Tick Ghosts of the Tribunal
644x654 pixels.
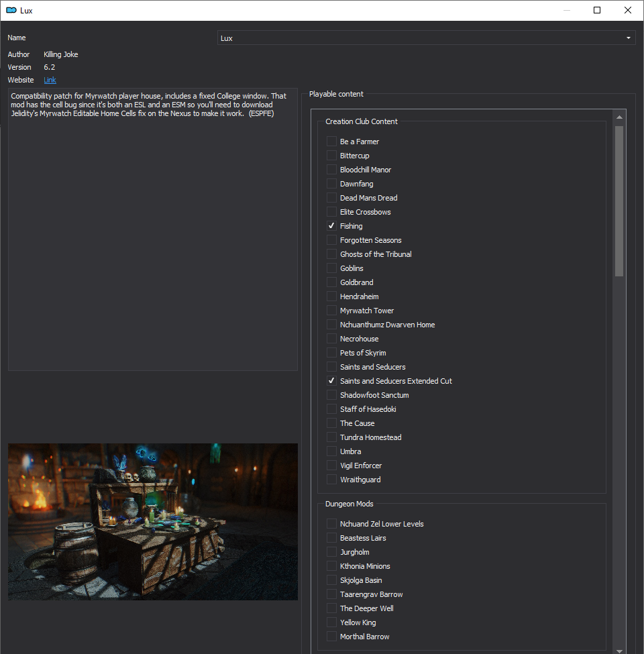tap(331, 254)
